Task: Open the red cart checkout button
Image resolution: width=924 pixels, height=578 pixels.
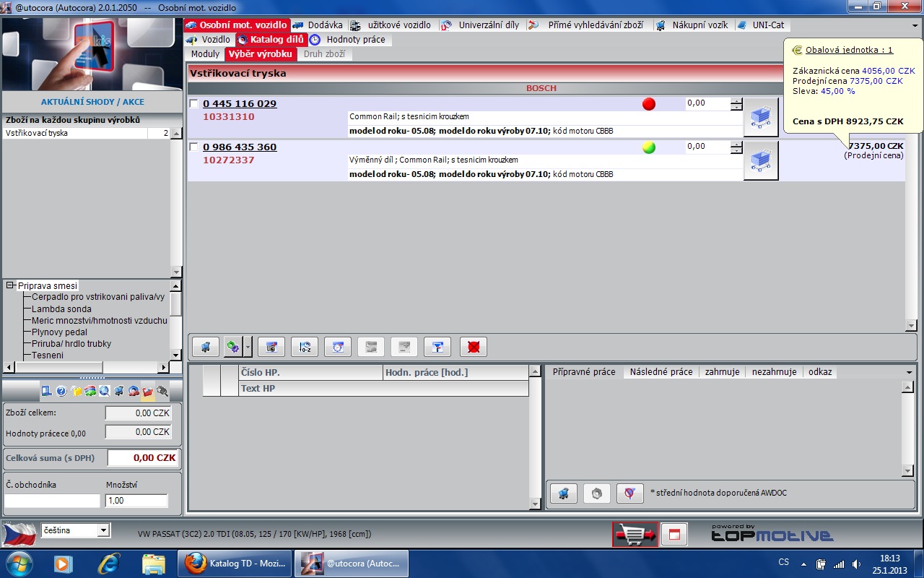Action: click(635, 535)
